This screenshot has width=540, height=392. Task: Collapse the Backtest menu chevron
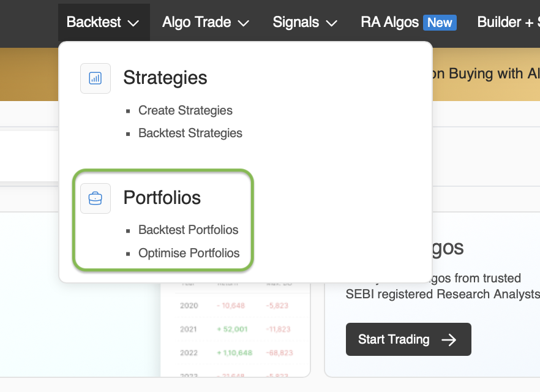point(133,24)
